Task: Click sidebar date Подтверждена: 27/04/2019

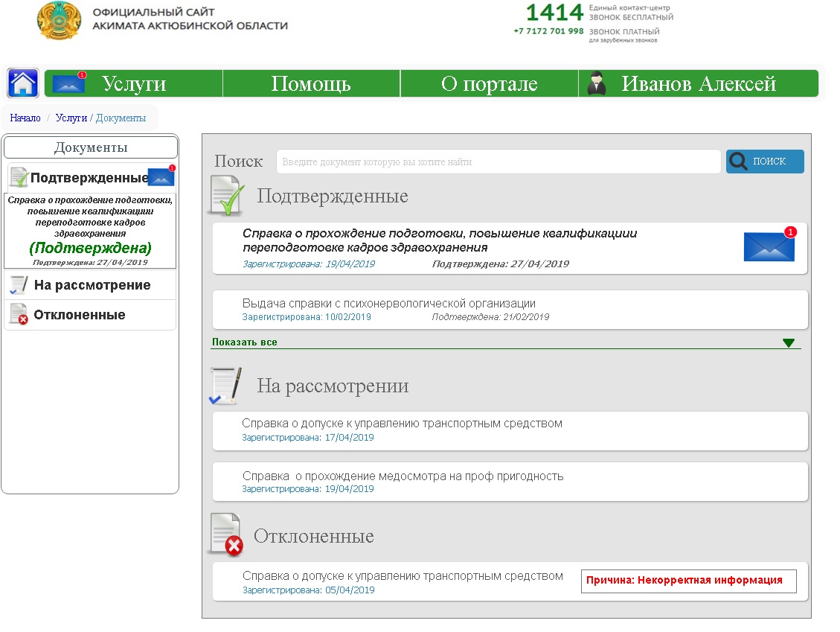Action: tap(90, 262)
